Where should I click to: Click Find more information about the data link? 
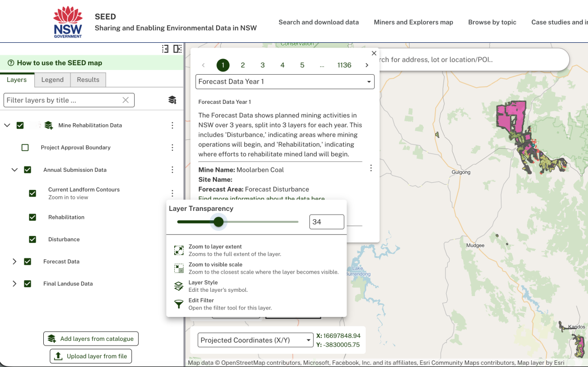click(261, 198)
